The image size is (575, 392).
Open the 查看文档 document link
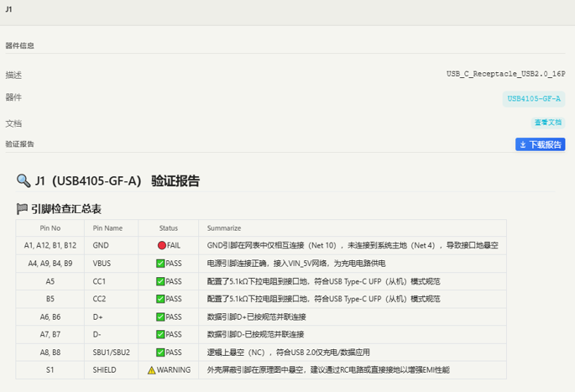coord(548,123)
